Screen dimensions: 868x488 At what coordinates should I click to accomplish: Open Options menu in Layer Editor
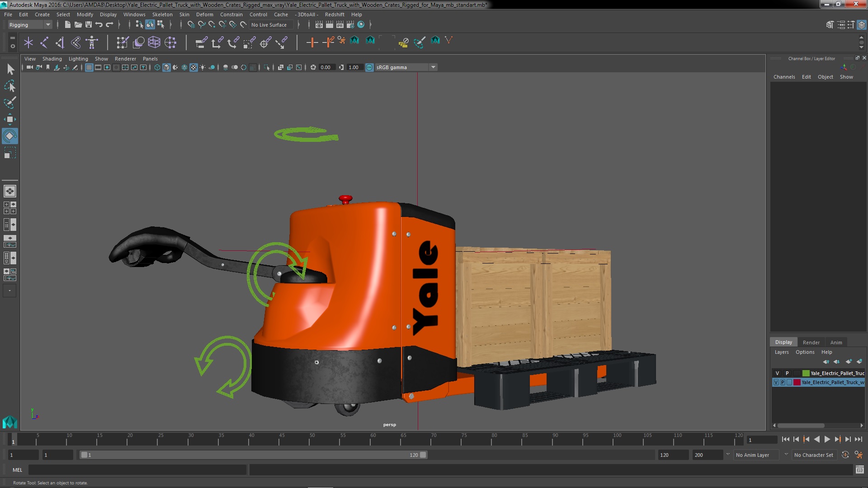coord(805,352)
